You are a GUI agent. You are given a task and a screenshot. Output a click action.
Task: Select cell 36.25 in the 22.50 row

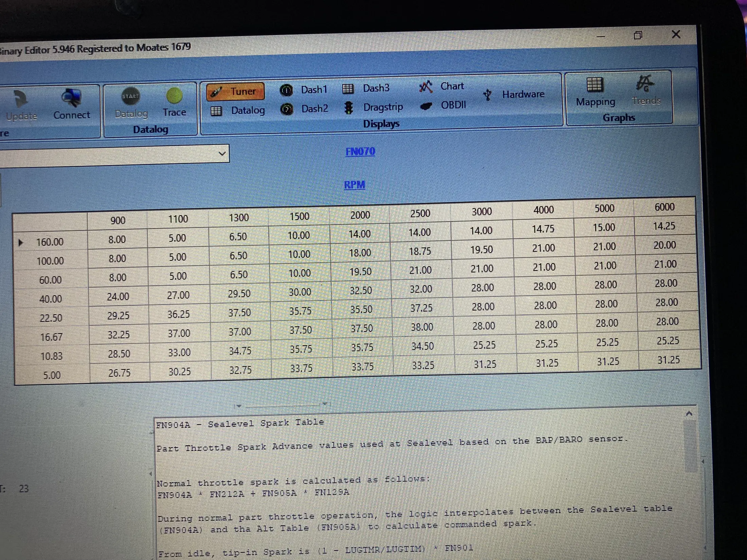click(178, 314)
